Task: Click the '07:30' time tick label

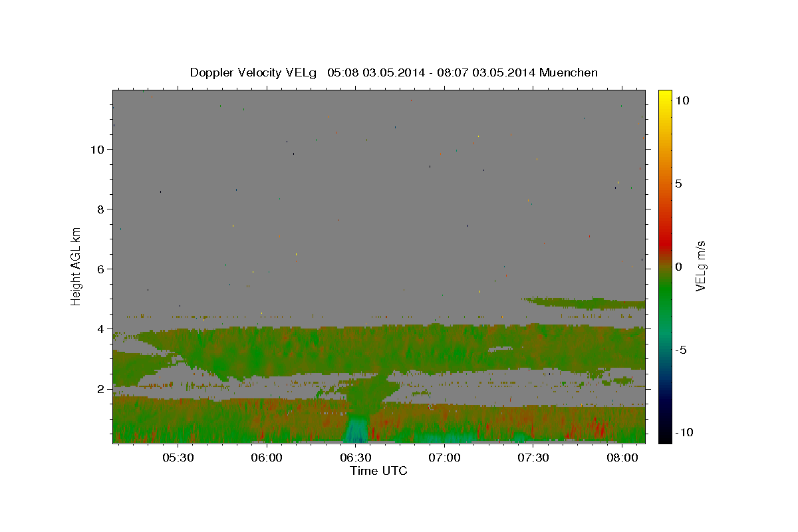Action: tap(533, 458)
